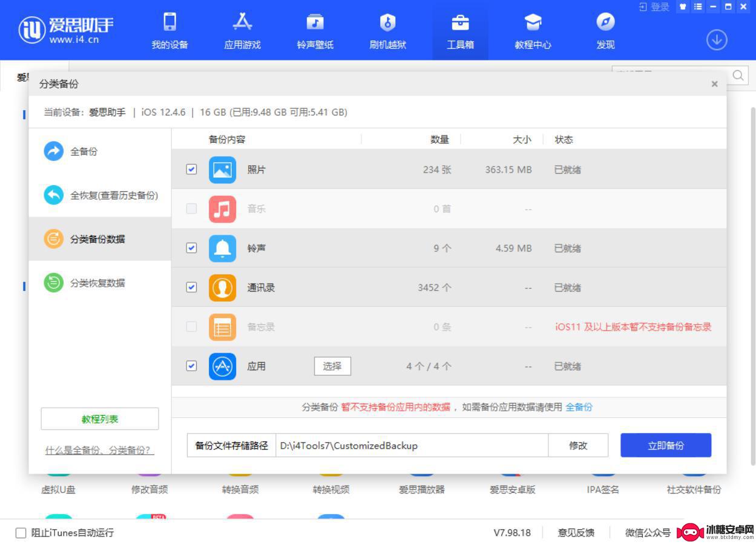Click the 全恢复 reply arrow icon

[53, 195]
